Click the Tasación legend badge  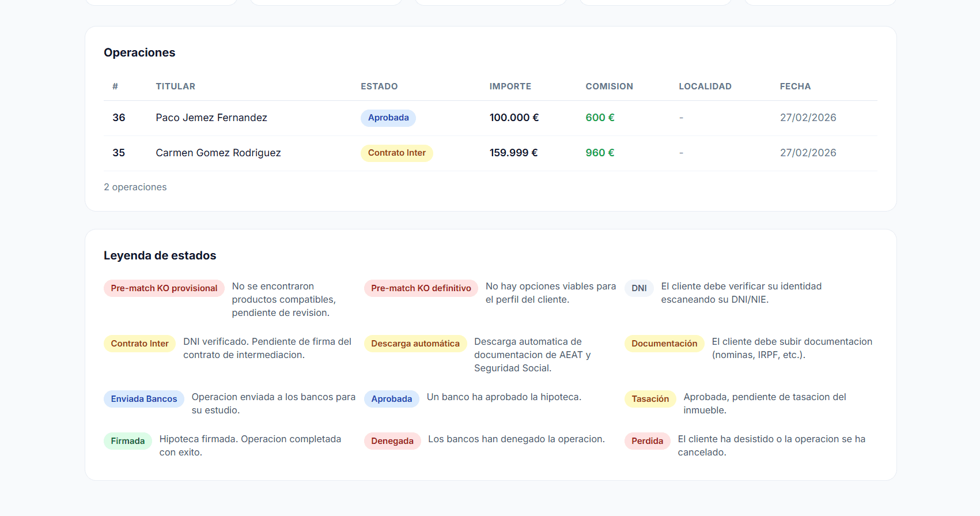tap(650, 399)
